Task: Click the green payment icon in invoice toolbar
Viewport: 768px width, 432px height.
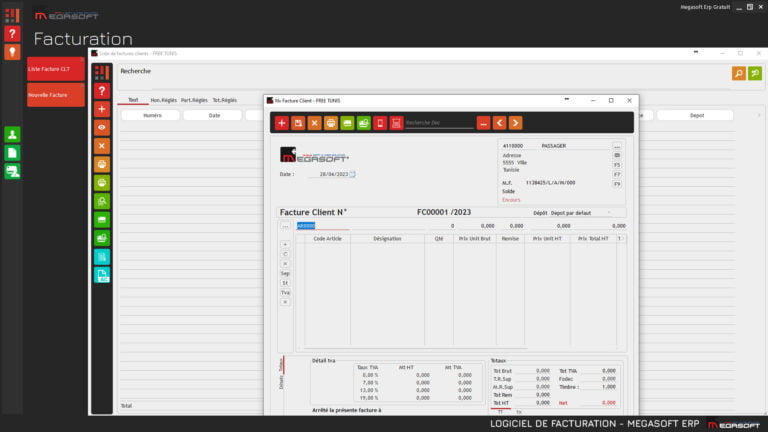Action: point(364,123)
